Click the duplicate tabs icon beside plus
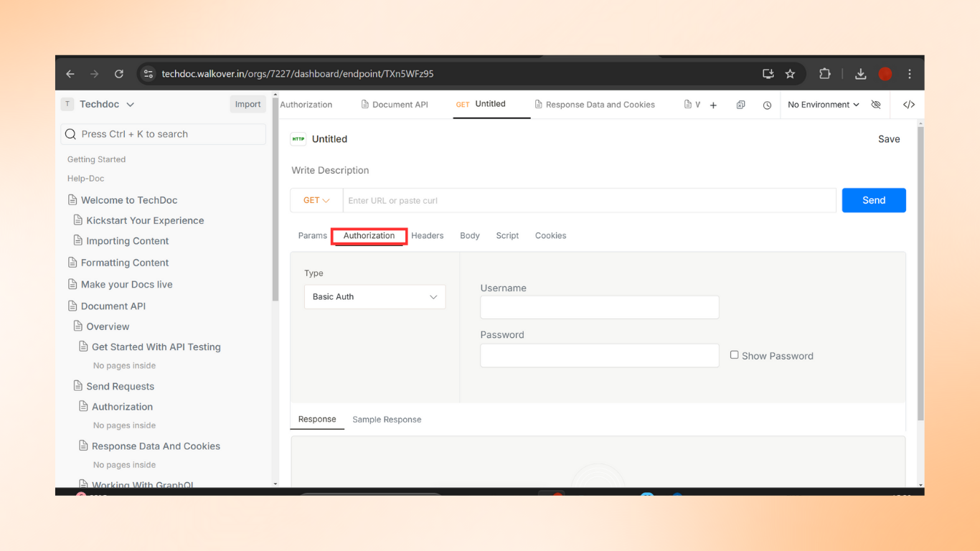 (740, 105)
